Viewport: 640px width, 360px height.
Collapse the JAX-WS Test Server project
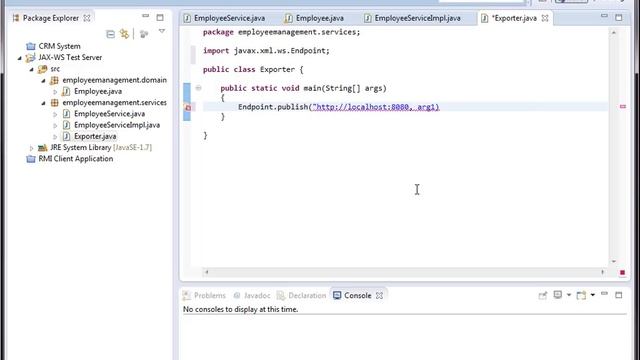(x=19, y=58)
